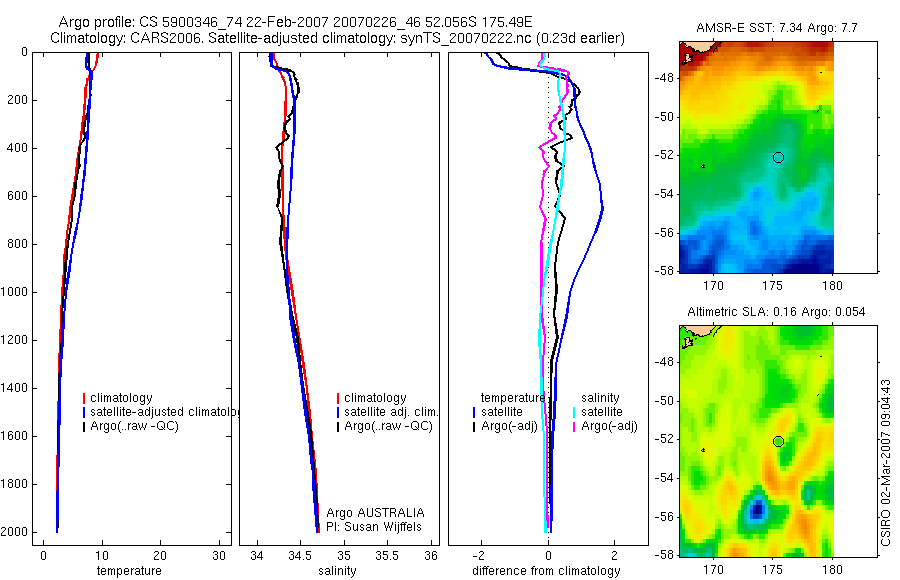Click the black Argo(..raw -QC) salinity legend marker

point(338,427)
